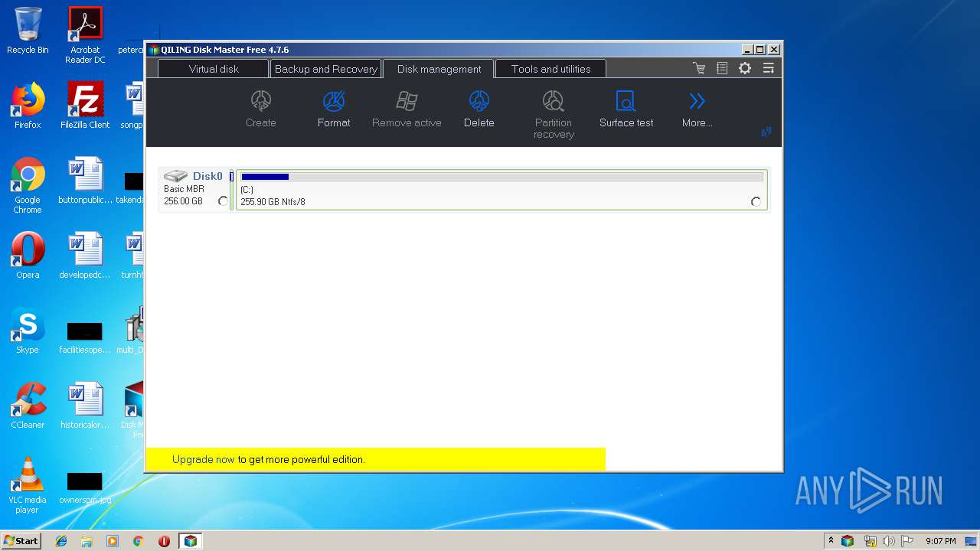Open the historicalor Word document on the desktop
Screen dimensions: 980x551
point(85,406)
